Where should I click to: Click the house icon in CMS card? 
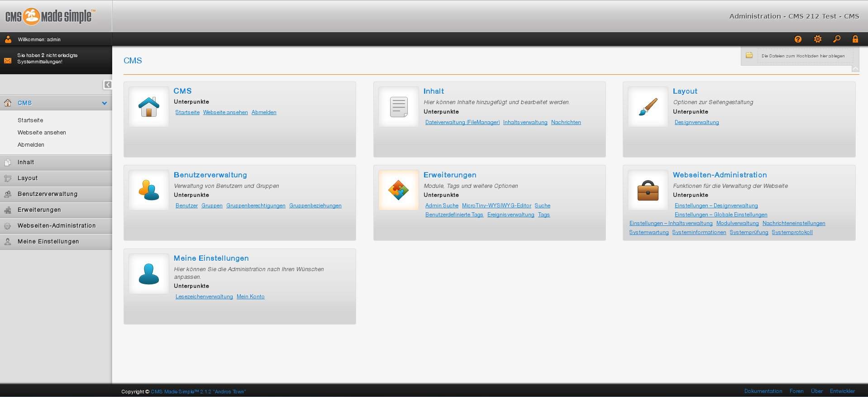pos(149,107)
